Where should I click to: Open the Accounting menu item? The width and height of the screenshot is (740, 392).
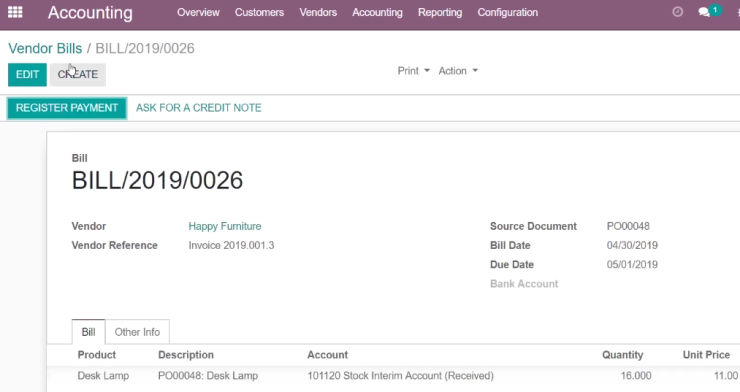pyautogui.click(x=377, y=12)
